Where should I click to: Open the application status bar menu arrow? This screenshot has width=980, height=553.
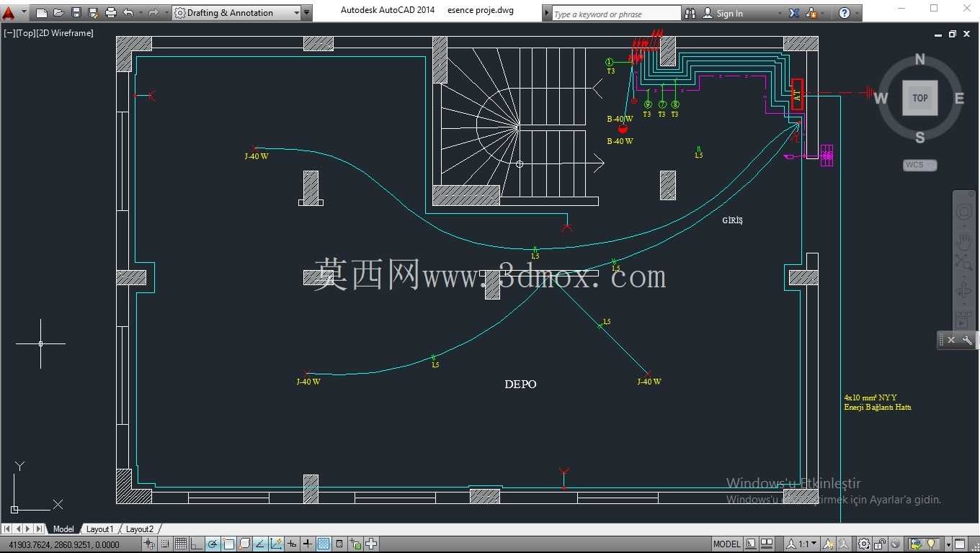[x=949, y=544]
